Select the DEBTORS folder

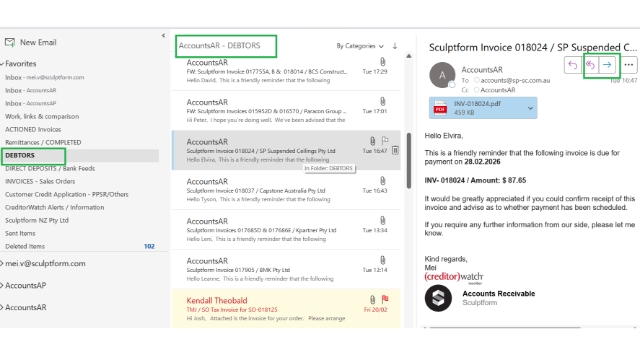[x=20, y=156]
